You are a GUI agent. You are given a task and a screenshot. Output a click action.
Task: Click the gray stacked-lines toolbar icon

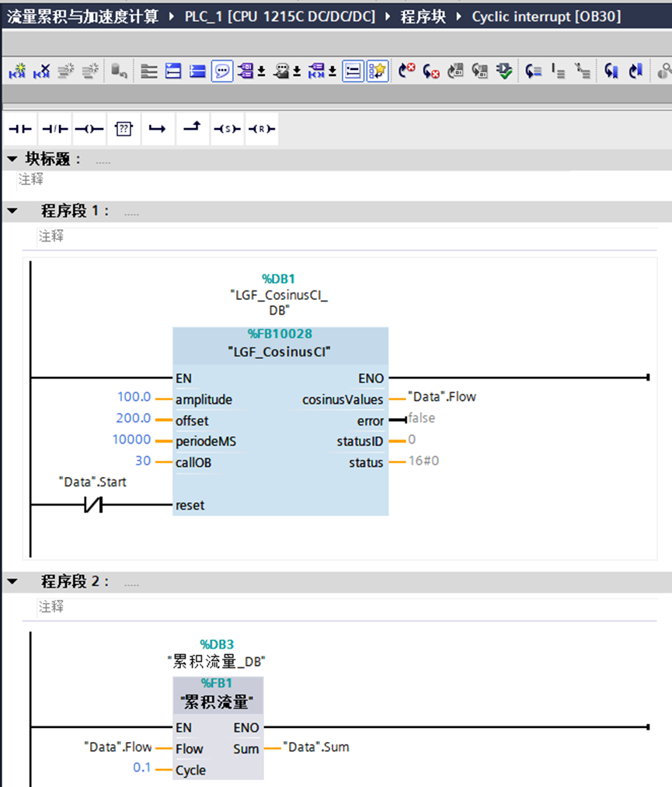(148, 71)
